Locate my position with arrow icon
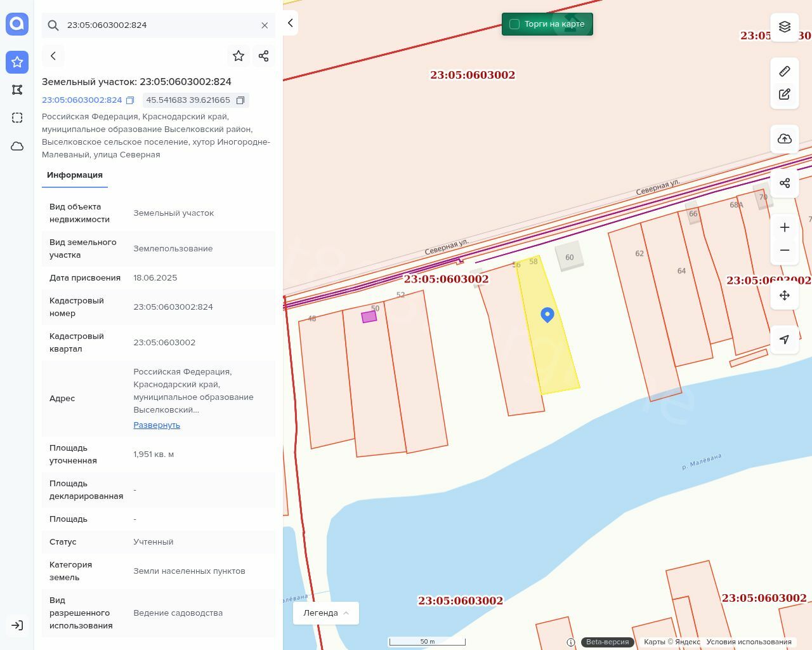This screenshot has width=812, height=650. coord(785,340)
